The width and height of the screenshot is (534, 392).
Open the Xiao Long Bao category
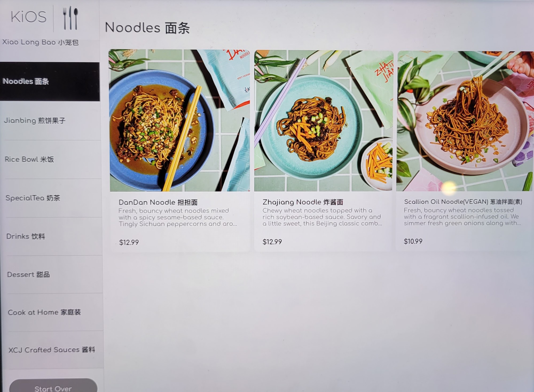click(40, 42)
